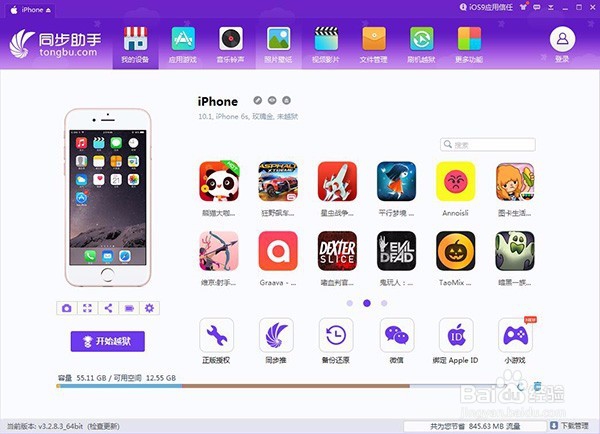Open the Toca Life girl with corn app

515,181
